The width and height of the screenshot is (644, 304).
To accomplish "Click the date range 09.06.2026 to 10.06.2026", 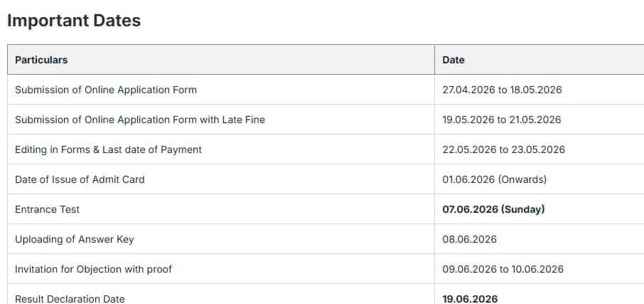I will (x=503, y=269).
